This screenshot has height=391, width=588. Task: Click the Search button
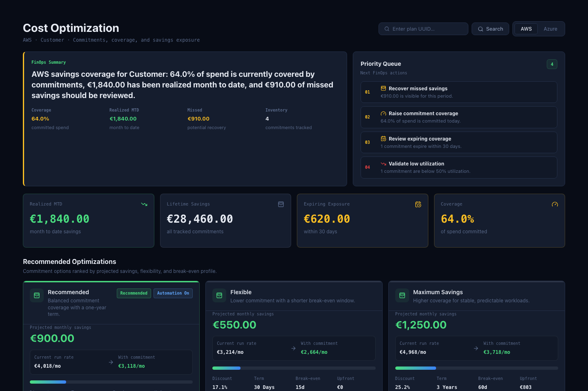(x=490, y=29)
